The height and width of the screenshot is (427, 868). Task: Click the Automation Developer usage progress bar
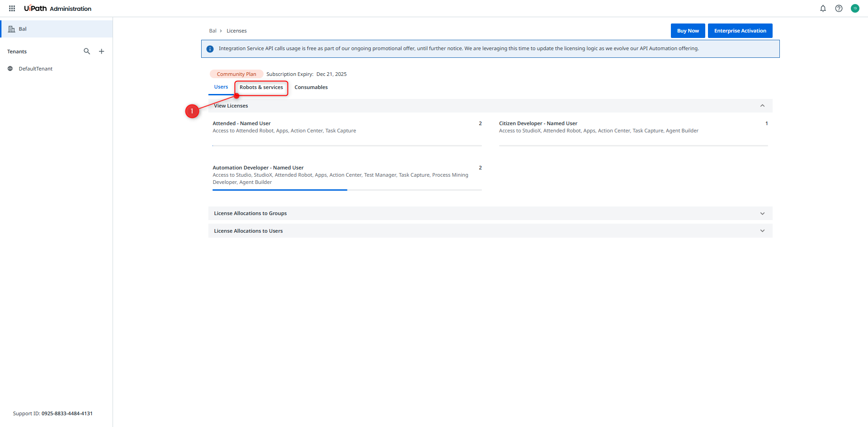click(x=347, y=190)
